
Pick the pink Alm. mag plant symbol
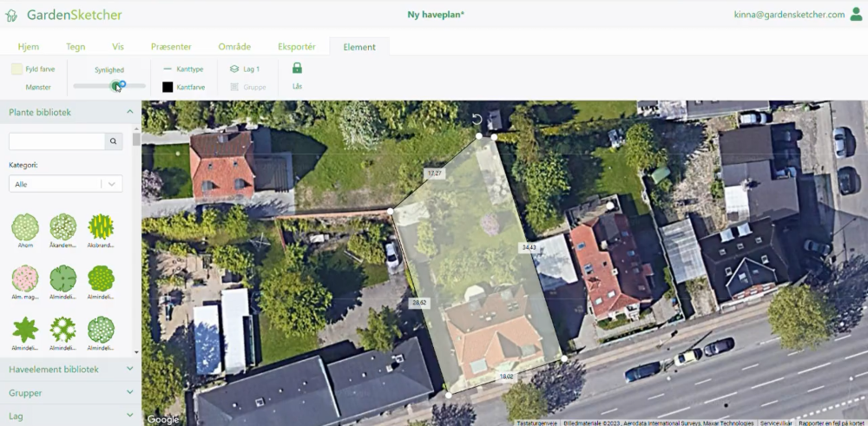click(x=25, y=279)
